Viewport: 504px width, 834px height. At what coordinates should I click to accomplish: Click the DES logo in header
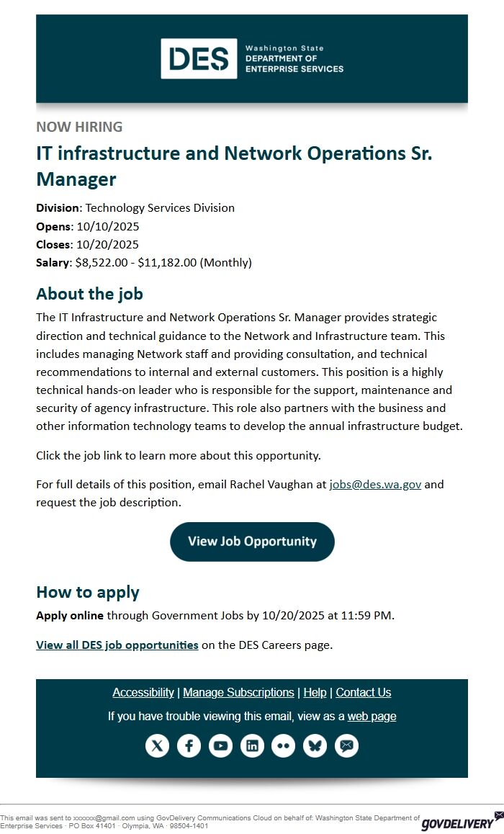tap(251, 58)
